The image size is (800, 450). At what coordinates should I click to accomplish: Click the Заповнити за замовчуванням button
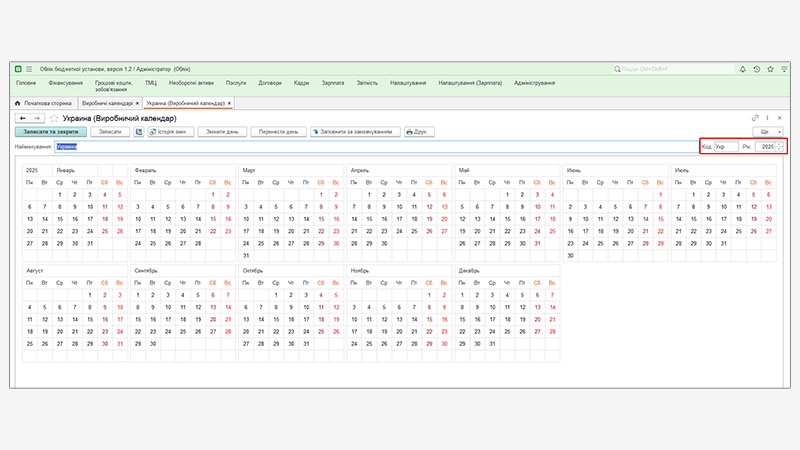tap(357, 132)
